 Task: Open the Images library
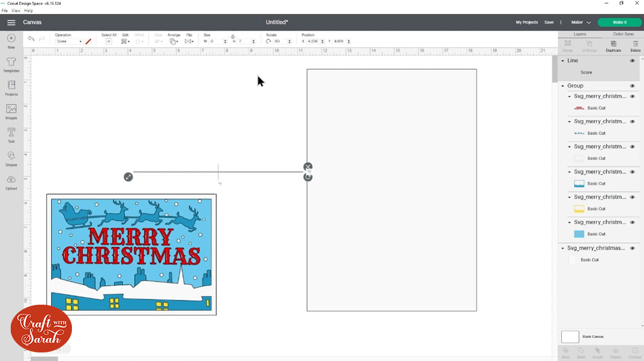pyautogui.click(x=11, y=111)
